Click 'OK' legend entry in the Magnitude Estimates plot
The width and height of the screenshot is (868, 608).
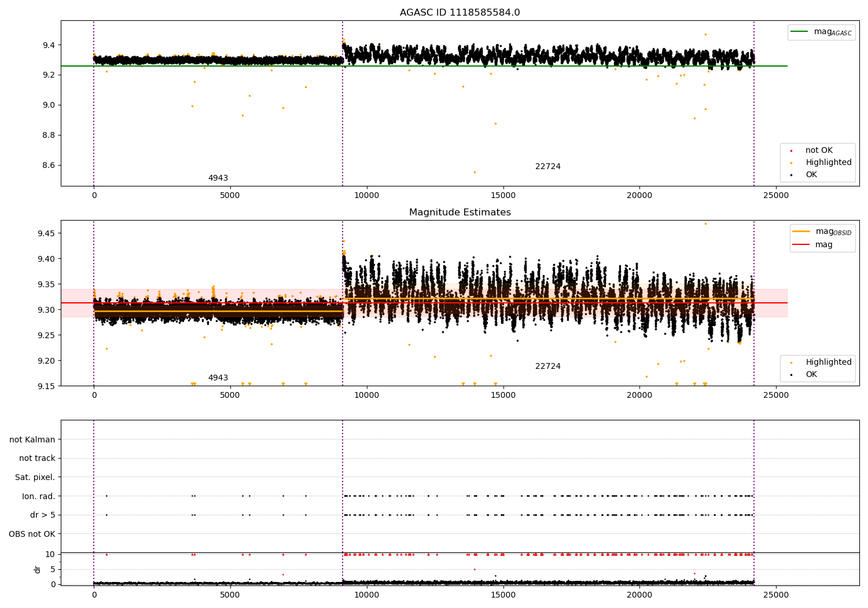(811, 375)
